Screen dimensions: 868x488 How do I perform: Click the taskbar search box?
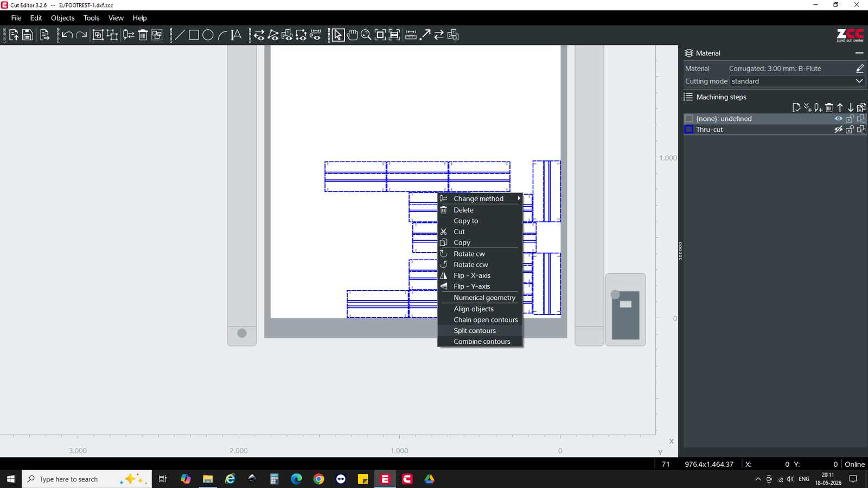(x=86, y=479)
